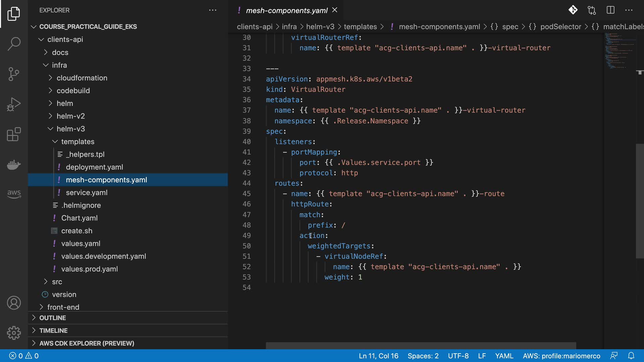644x362 pixels.
Task: Open the Source Control view
Action: (x=14, y=74)
